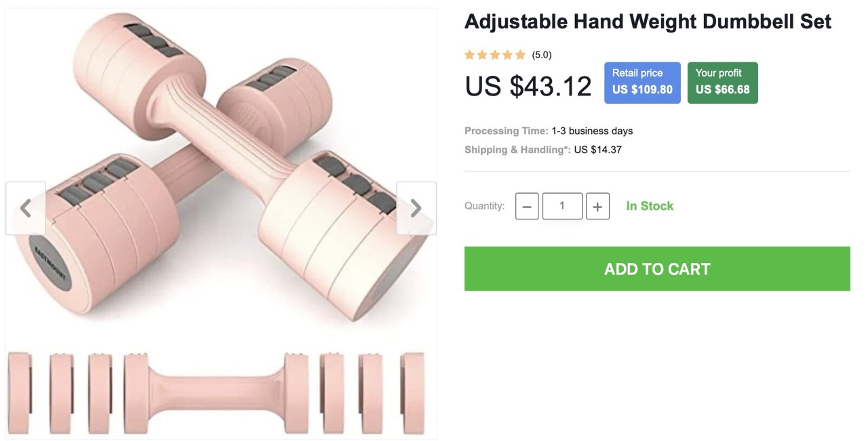Viewport: 868px width, 441px height.
Task: Click the product title heading
Action: [x=648, y=21]
